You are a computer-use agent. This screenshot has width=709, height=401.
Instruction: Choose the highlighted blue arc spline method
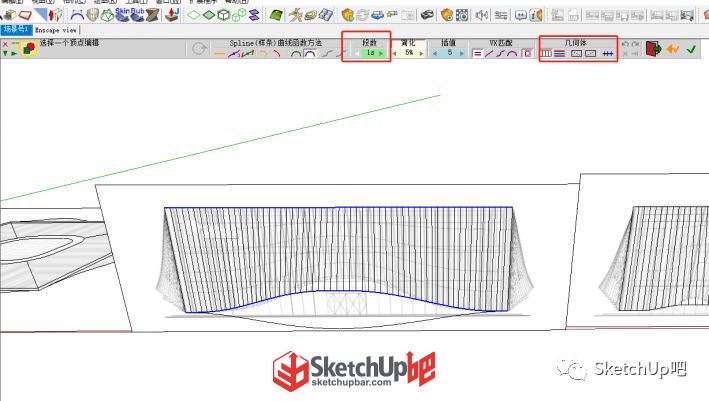(x=310, y=54)
